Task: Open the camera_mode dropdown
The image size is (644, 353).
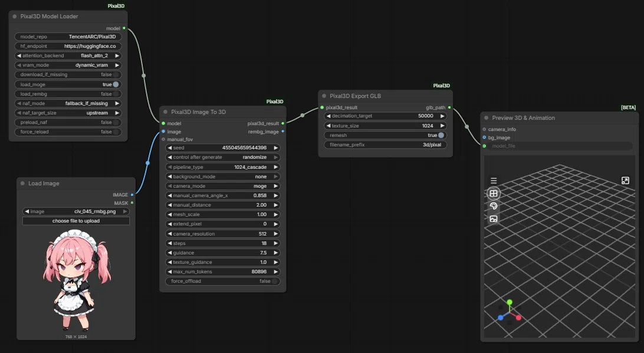Action: pos(222,186)
